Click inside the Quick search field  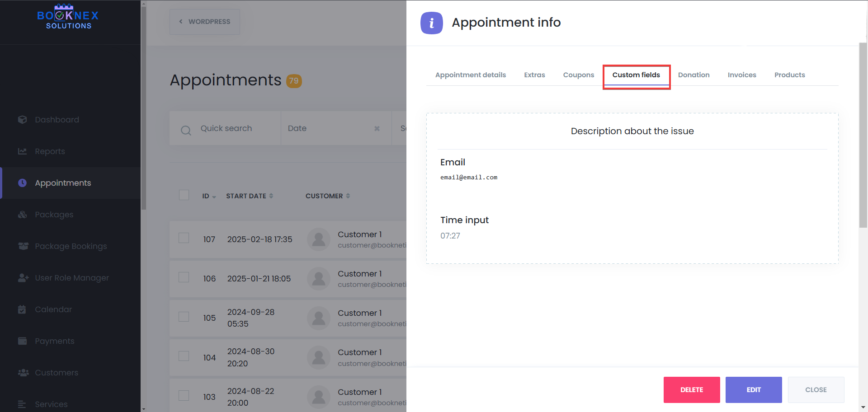(x=231, y=128)
